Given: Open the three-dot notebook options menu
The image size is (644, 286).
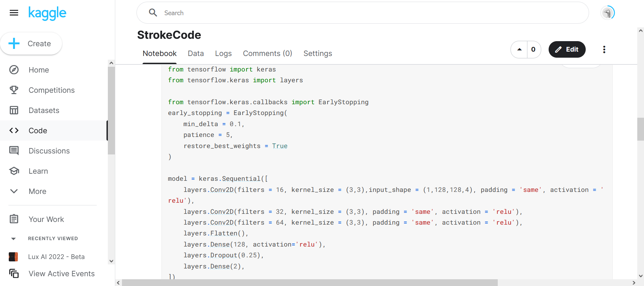Looking at the screenshot, I should coord(604,50).
